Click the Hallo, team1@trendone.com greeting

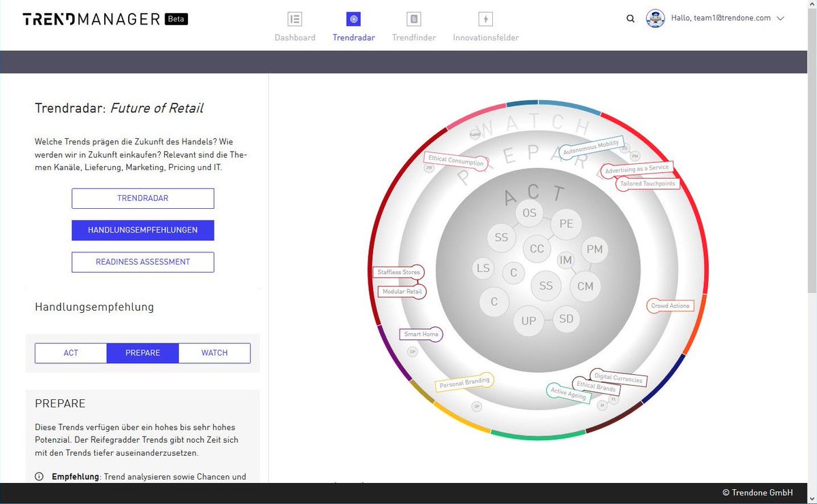click(721, 18)
